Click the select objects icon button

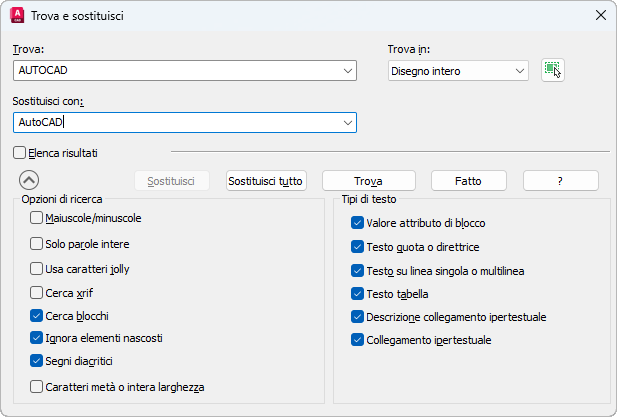tap(553, 70)
